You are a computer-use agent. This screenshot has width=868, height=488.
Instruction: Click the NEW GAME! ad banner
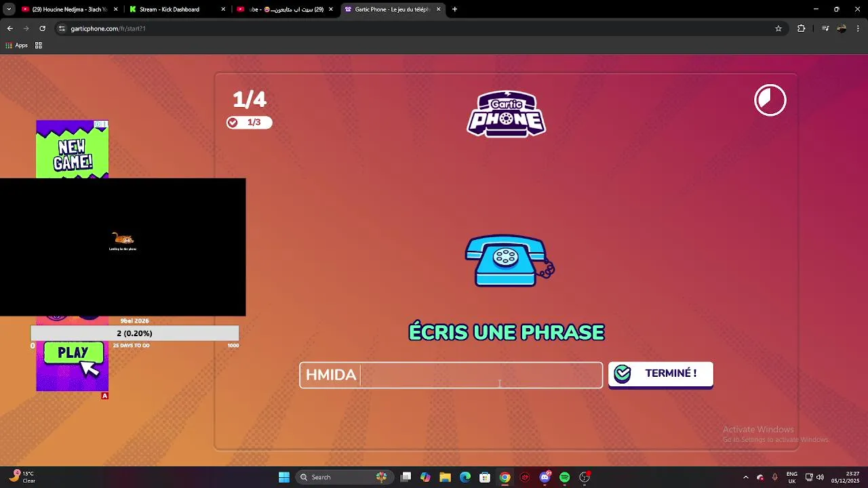tap(73, 149)
